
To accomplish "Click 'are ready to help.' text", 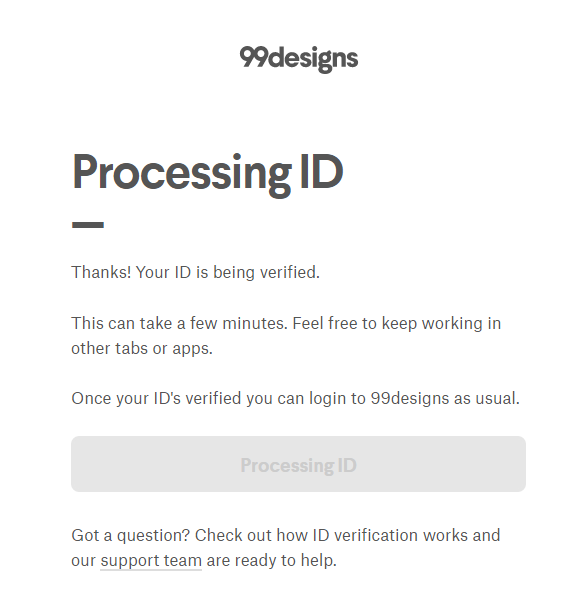I will click(x=271, y=560).
